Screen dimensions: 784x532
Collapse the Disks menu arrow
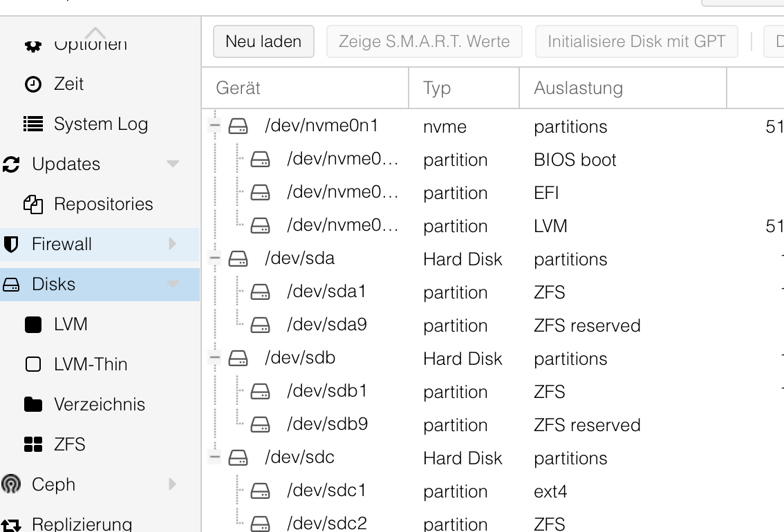[172, 284]
